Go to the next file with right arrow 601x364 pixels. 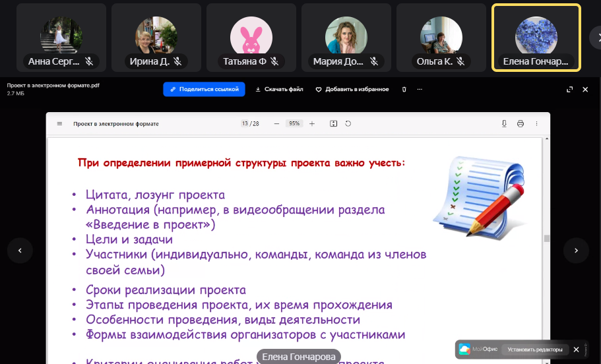point(576,251)
